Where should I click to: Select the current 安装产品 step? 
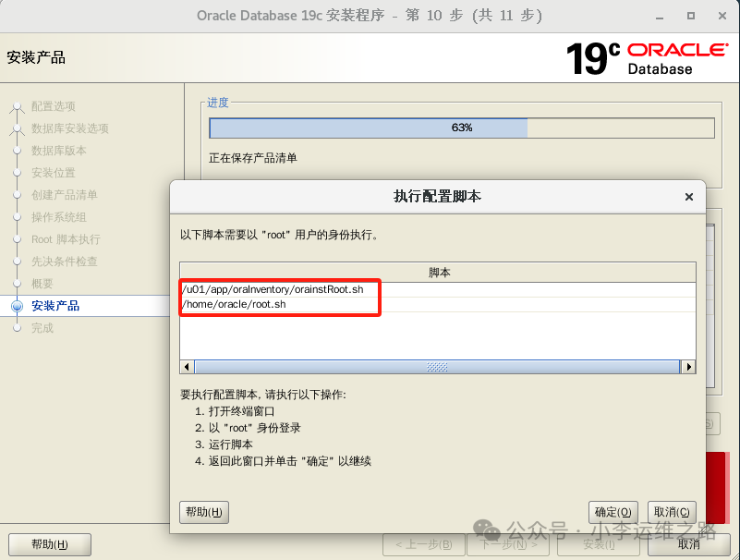(x=55, y=306)
